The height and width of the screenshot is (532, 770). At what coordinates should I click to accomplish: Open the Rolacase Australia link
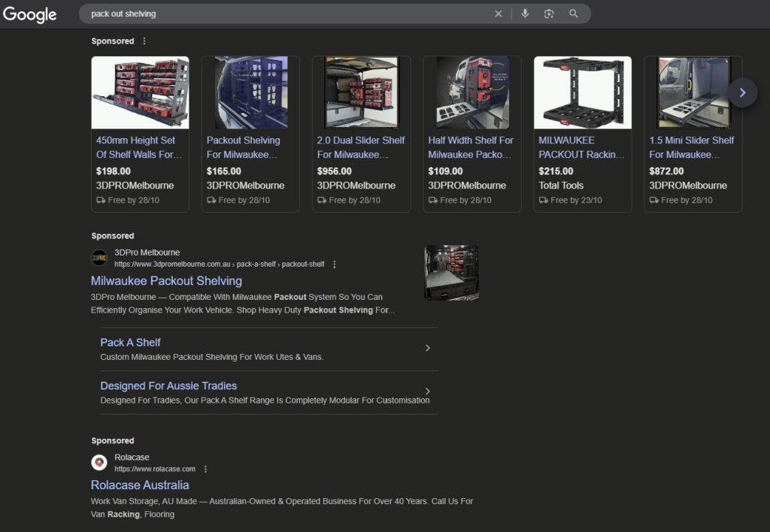coord(140,485)
